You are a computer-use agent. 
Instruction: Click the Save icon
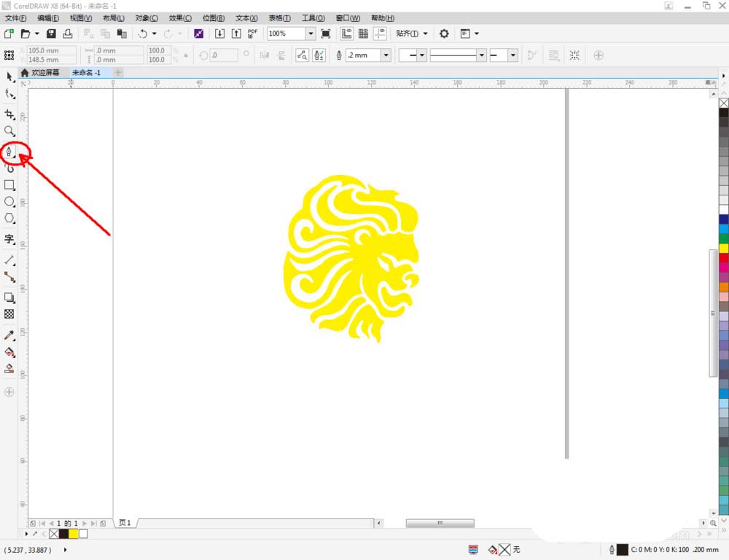51,34
